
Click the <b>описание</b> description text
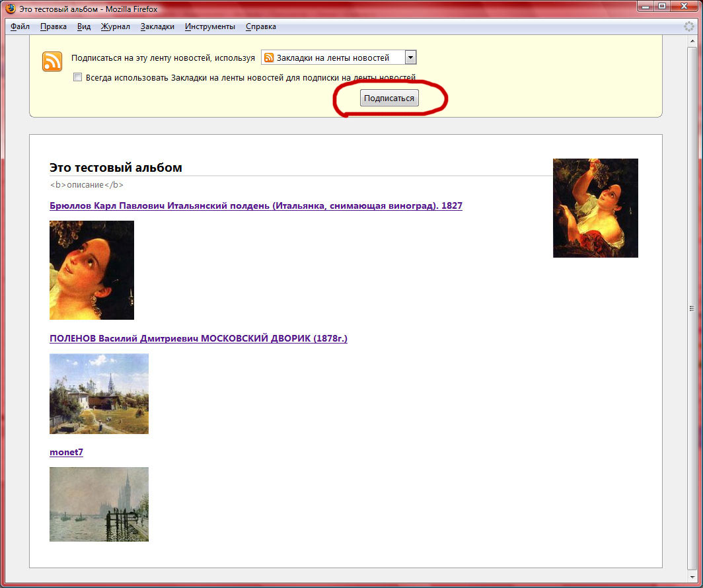click(x=87, y=184)
